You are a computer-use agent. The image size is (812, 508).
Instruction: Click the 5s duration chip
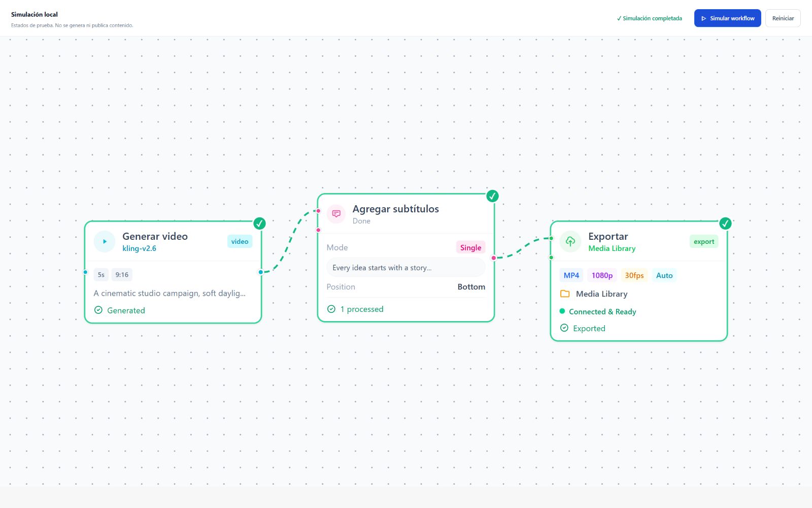tap(101, 275)
